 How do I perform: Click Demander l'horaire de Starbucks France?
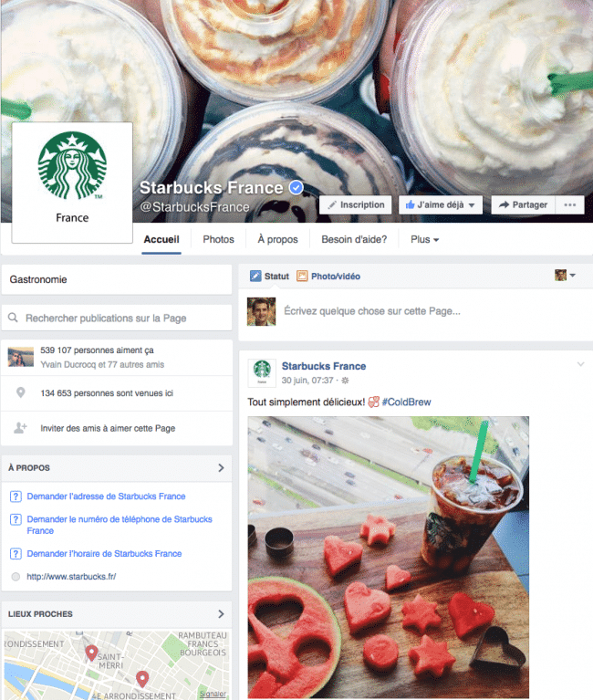coord(104,554)
